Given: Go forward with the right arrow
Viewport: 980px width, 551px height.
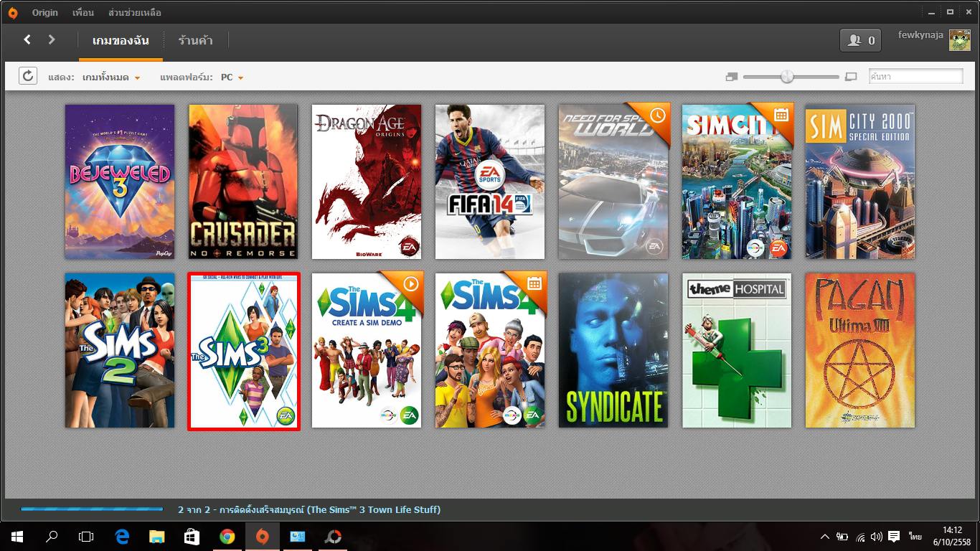Looking at the screenshot, I should [52, 40].
